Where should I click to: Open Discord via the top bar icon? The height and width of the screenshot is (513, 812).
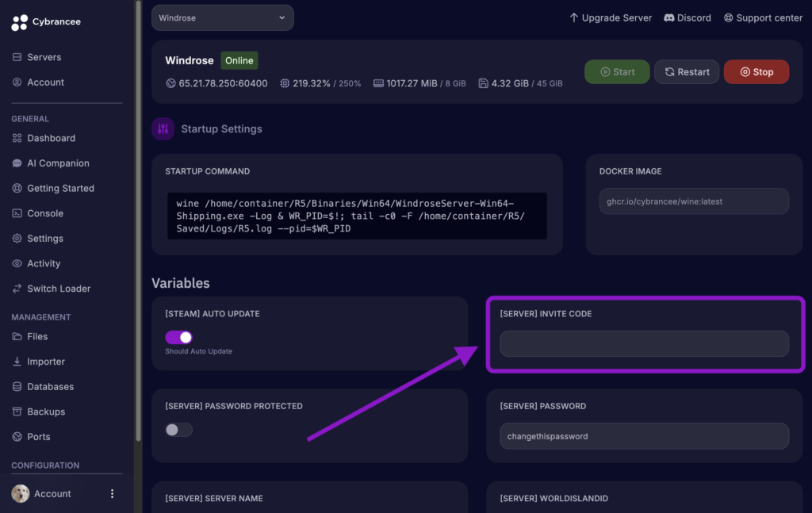tap(670, 17)
